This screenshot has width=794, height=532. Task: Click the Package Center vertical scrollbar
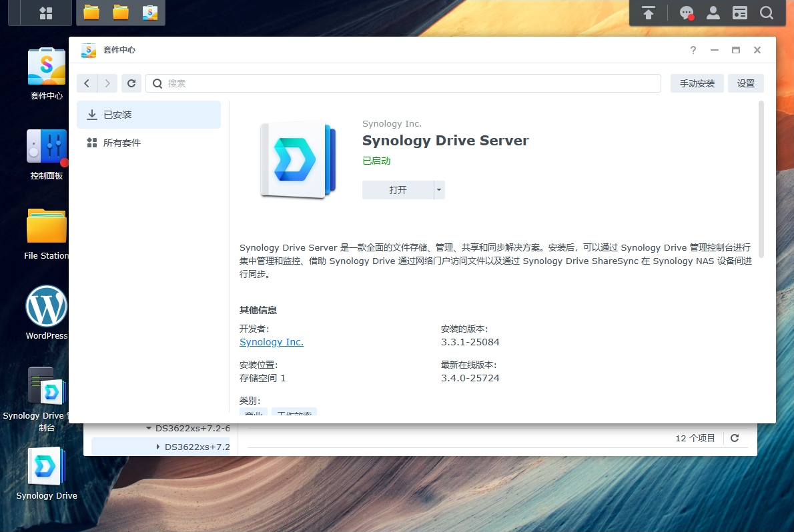click(x=761, y=180)
